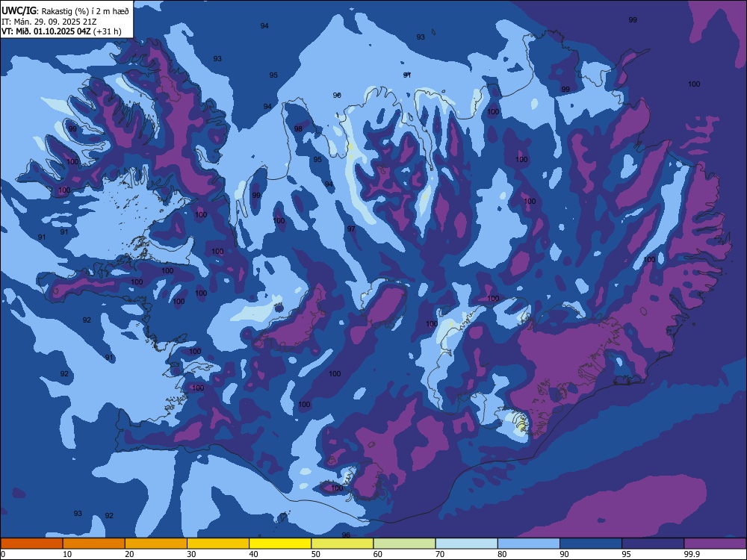The height and width of the screenshot is (560, 747).
Task: Select the bright yellow 40–50 legend swatch
Action: pyautogui.click(x=280, y=544)
